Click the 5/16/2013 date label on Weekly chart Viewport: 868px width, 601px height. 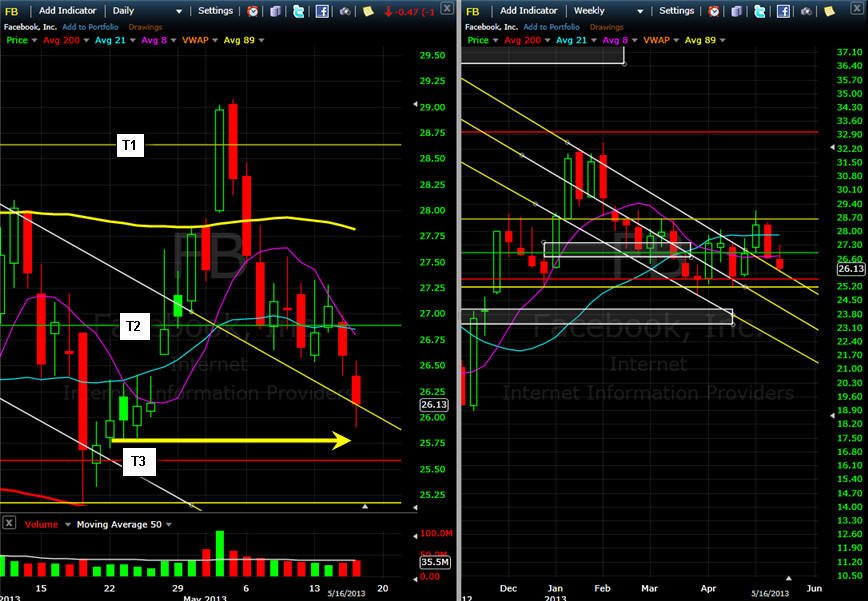point(771,593)
